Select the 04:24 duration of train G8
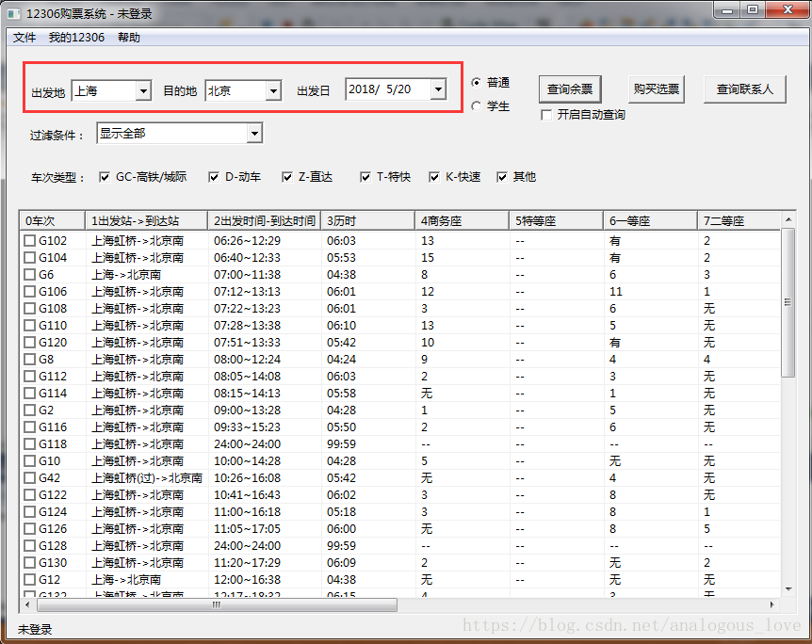Viewport: 812px width, 644px height. click(341, 360)
